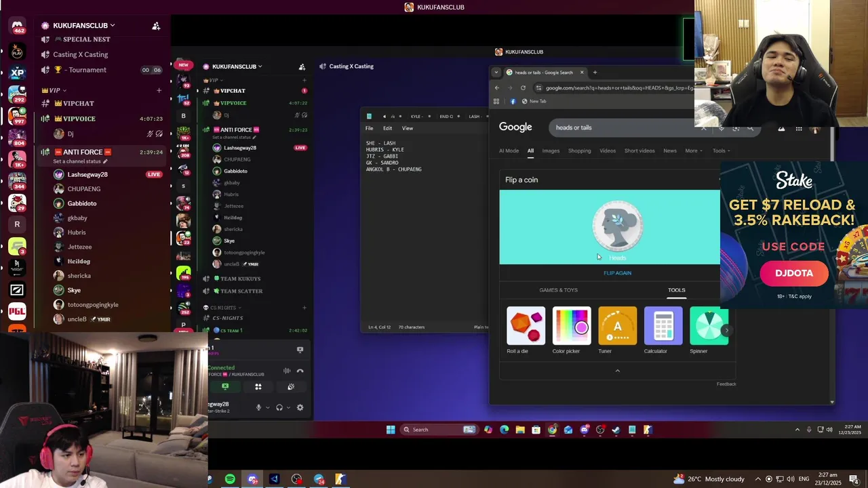868x488 pixels.
Task: Show next tools with carousel arrow
Action: coord(726,331)
